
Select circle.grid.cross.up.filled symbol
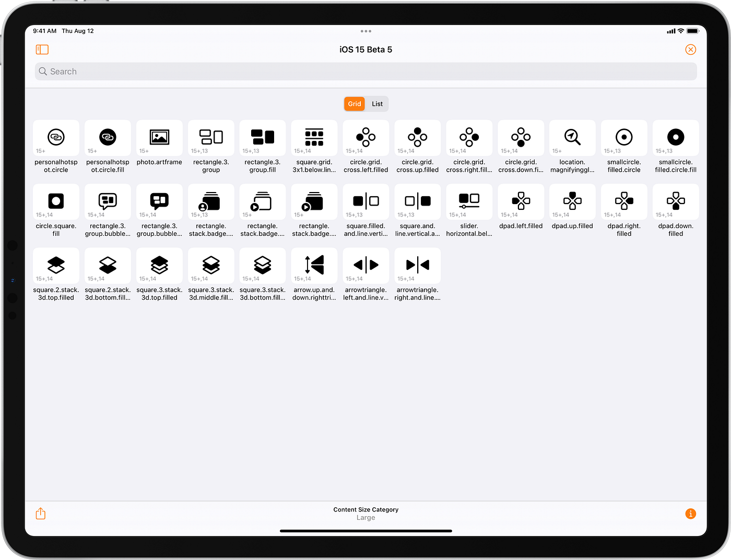pyautogui.click(x=418, y=138)
